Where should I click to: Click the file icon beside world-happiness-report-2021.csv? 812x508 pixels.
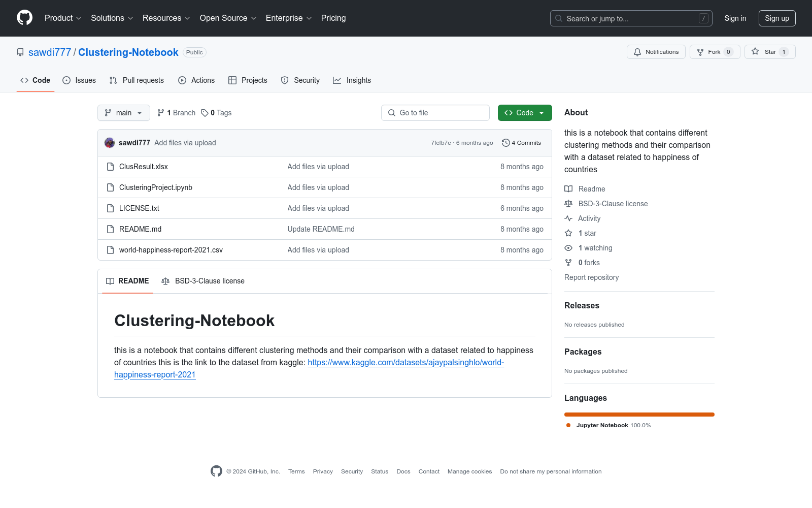110,250
